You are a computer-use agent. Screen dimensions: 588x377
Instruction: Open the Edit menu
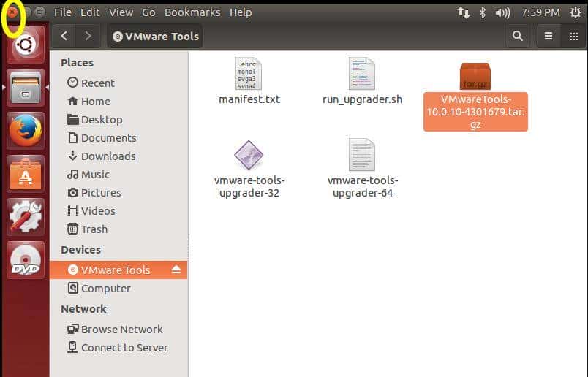pyautogui.click(x=90, y=12)
